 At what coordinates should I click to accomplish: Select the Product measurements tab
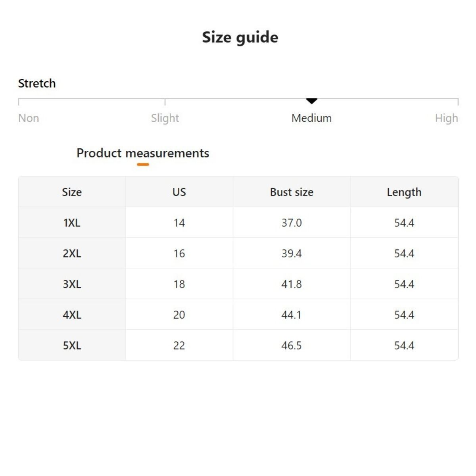tap(143, 153)
